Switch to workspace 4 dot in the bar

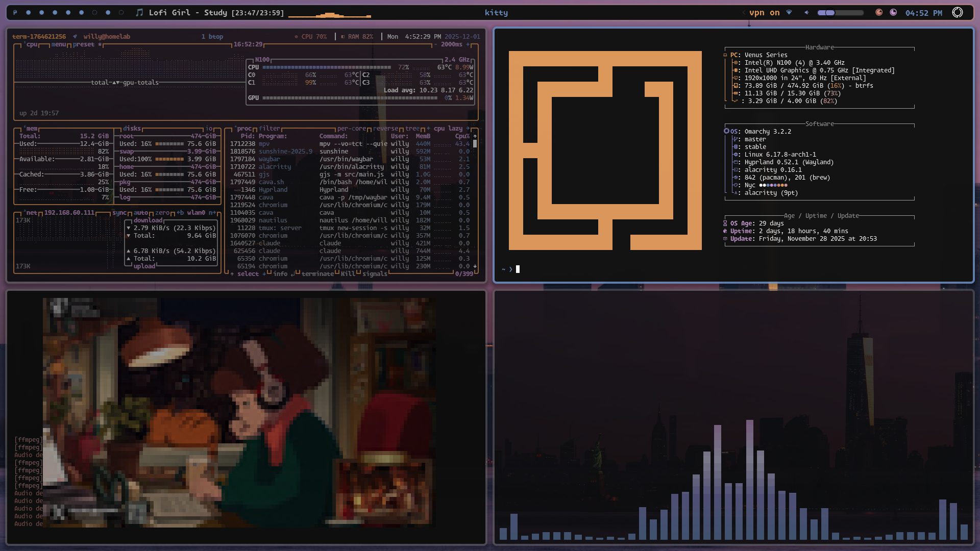pos(55,13)
